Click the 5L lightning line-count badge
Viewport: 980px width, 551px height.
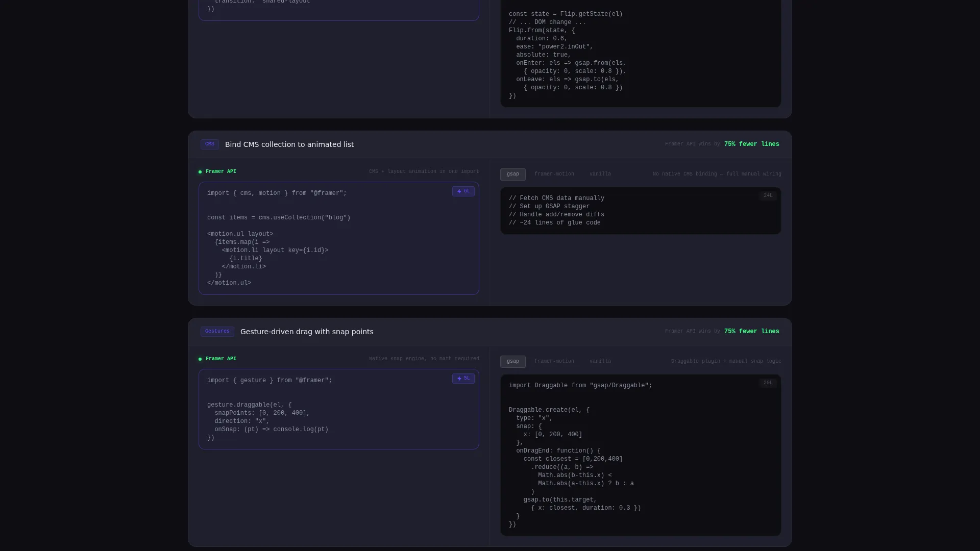tap(463, 379)
